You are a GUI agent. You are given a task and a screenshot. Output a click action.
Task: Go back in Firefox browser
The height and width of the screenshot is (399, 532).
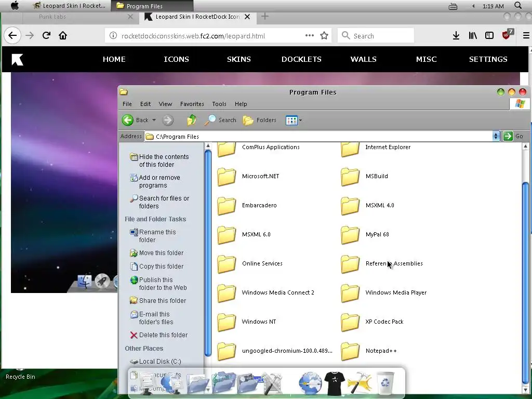(x=12, y=36)
